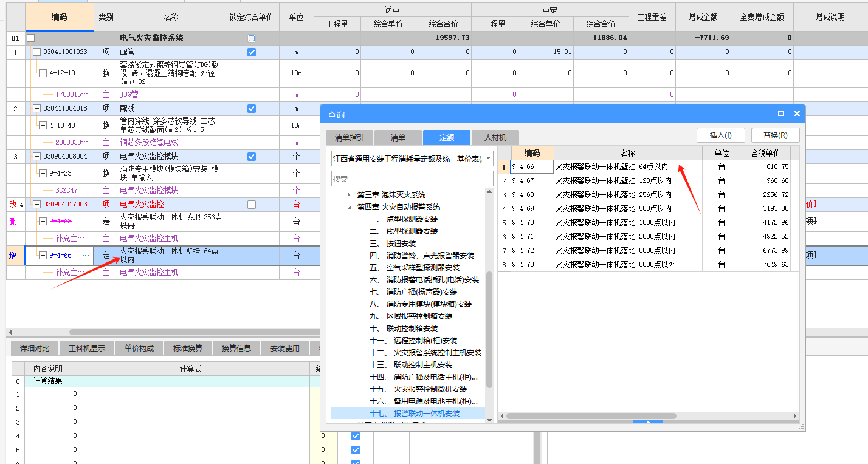
Task: Click the small panel expand handle under 查询 table
Action: (x=649, y=421)
